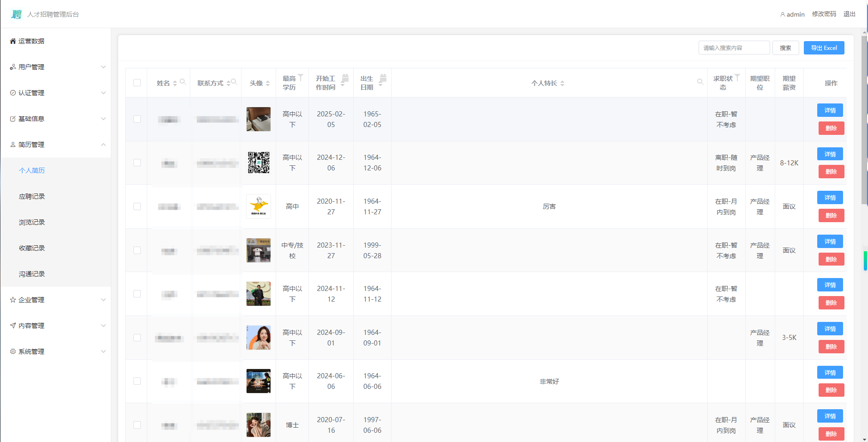Viewport: 868px width, 442px height.
Task: Open 沟通记录 in the sidebar
Action: click(x=32, y=274)
